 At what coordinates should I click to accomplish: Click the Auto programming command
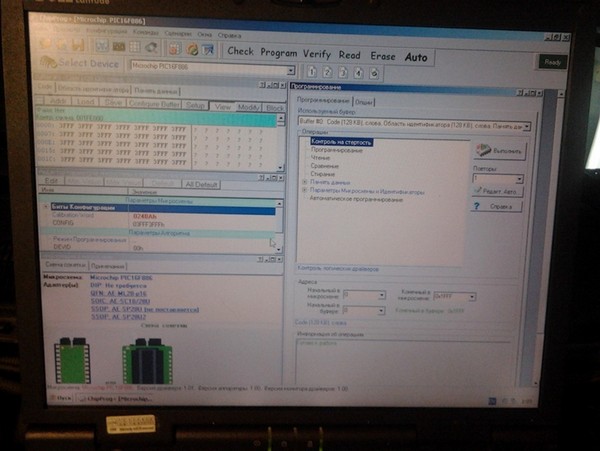(416, 57)
